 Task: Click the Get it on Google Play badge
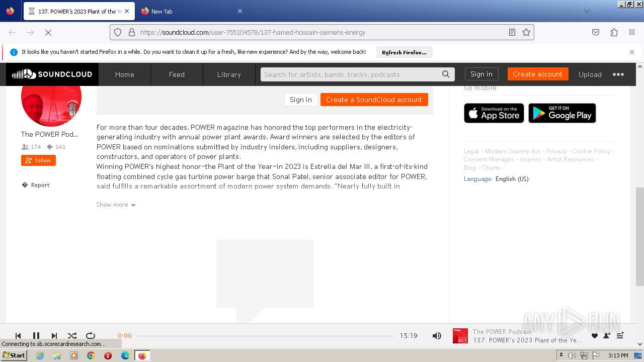point(562,113)
